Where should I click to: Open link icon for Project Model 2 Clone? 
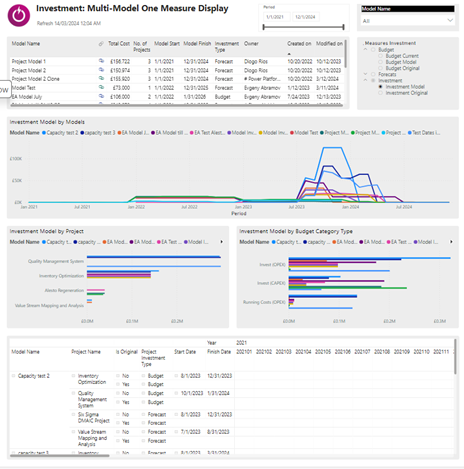pyautogui.click(x=101, y=78)
